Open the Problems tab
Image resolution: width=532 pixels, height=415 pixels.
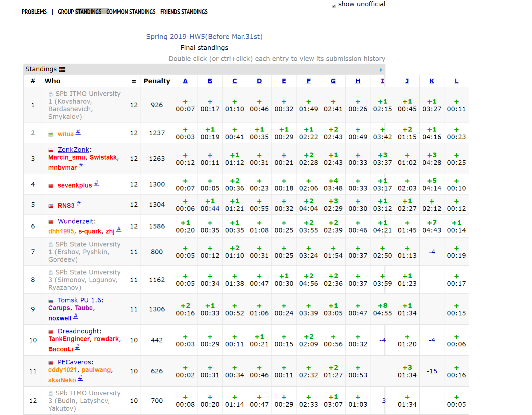point(34,12)
